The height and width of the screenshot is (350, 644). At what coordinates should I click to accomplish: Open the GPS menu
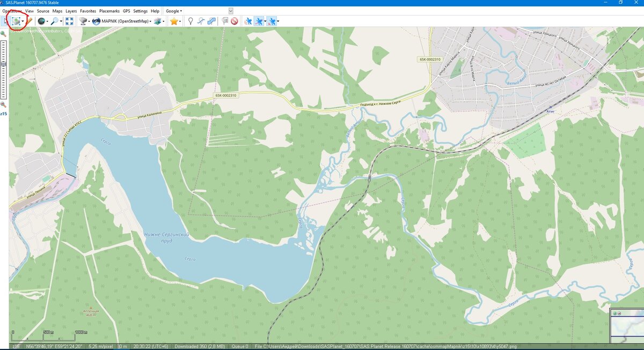tap(126, 11)
